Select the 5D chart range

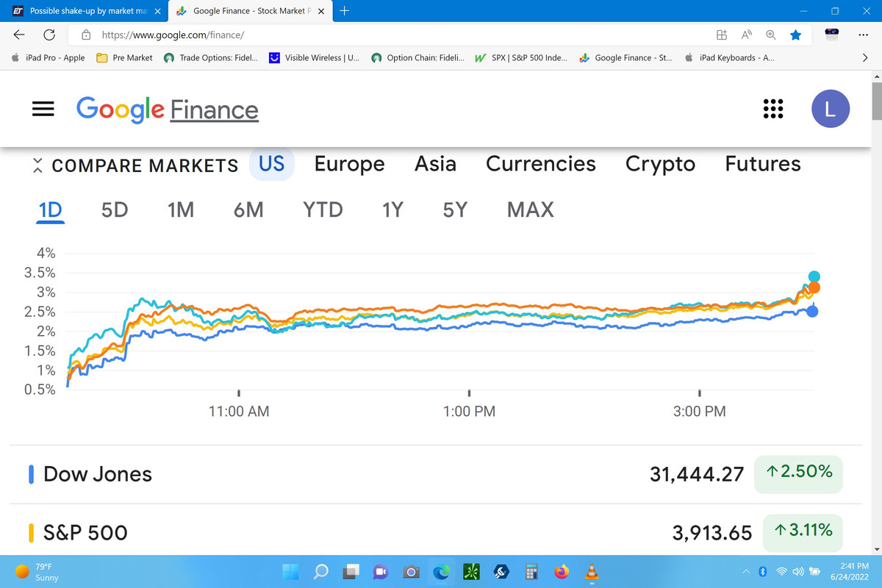115,210
